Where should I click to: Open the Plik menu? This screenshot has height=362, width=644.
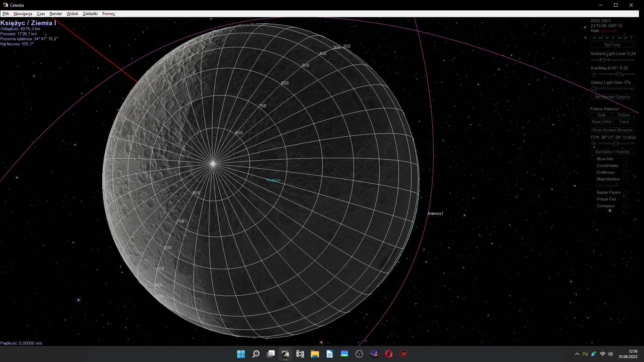click(6, 14)
